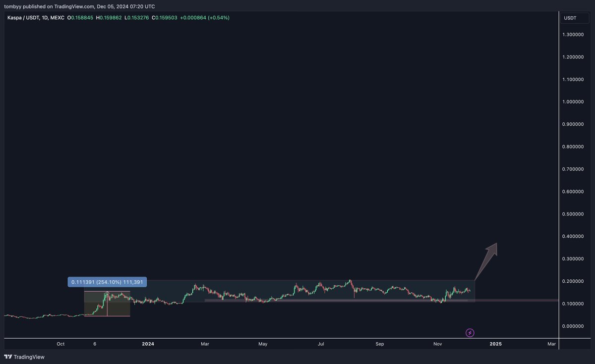Click the 1.000000 price axis label
Viewport: 595px width, 364px height.
point(574,102)
